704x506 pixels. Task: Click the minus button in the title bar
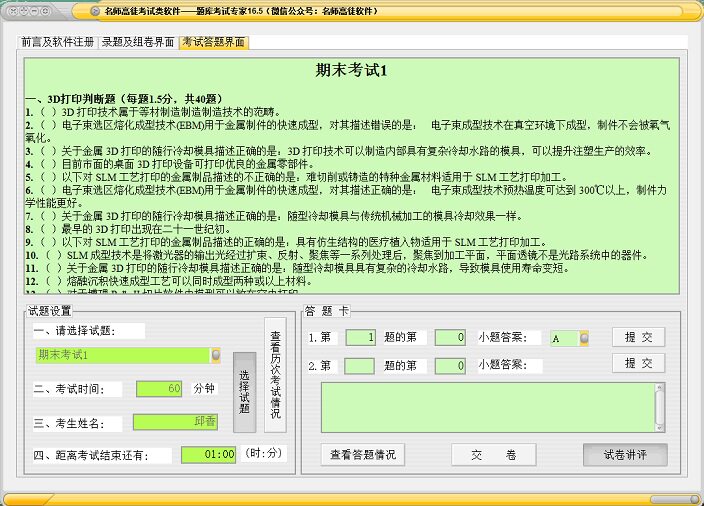tap(35, 11)
